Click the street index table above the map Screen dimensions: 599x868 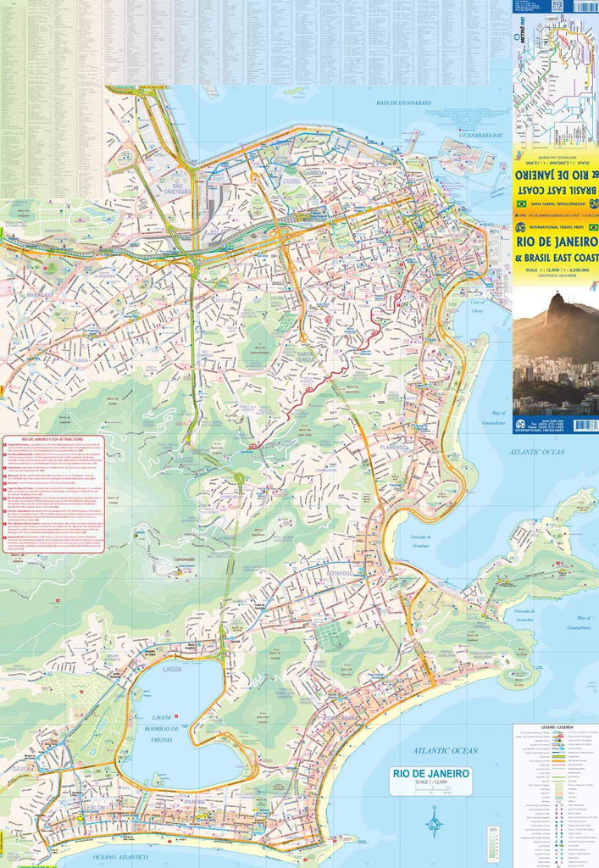[x=254, y=41]
